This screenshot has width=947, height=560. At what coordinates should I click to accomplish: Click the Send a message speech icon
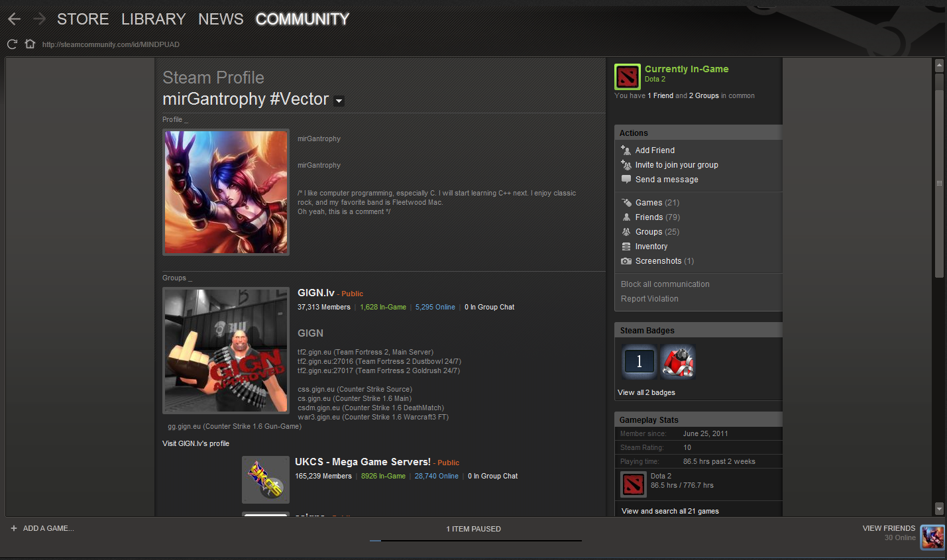(x=626, y=180)
